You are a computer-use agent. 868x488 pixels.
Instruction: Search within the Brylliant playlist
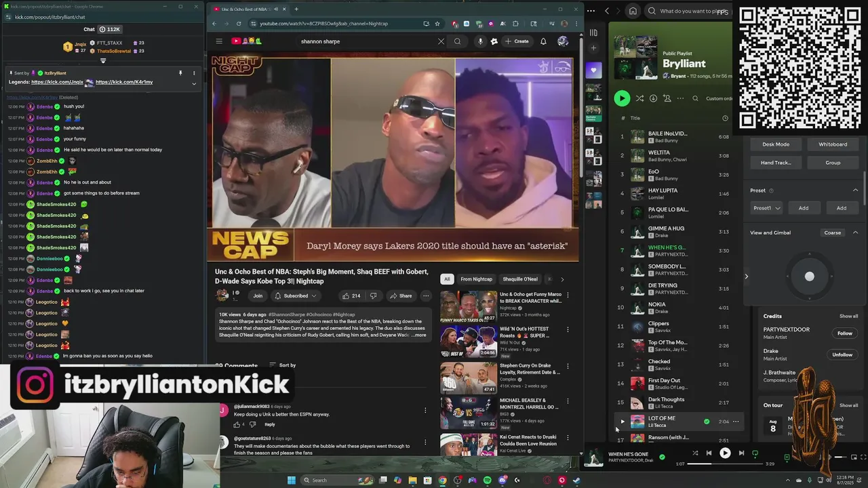(695, 98)
